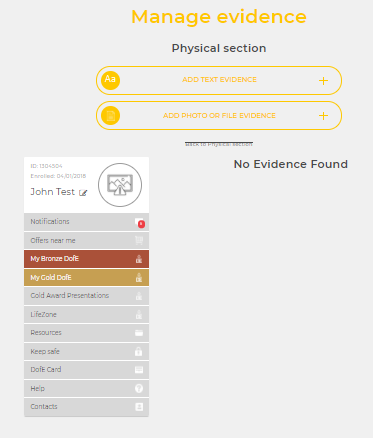Click the Manage evidence heading
Viewport: 373px width, 438px height.
tap(219, 17)
